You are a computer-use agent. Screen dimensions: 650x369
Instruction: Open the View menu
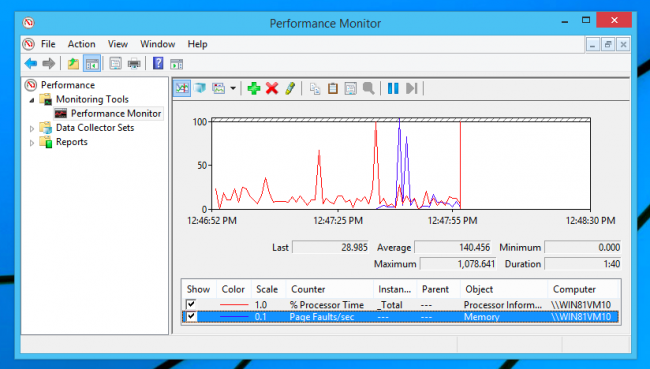(x=118, y=44)
